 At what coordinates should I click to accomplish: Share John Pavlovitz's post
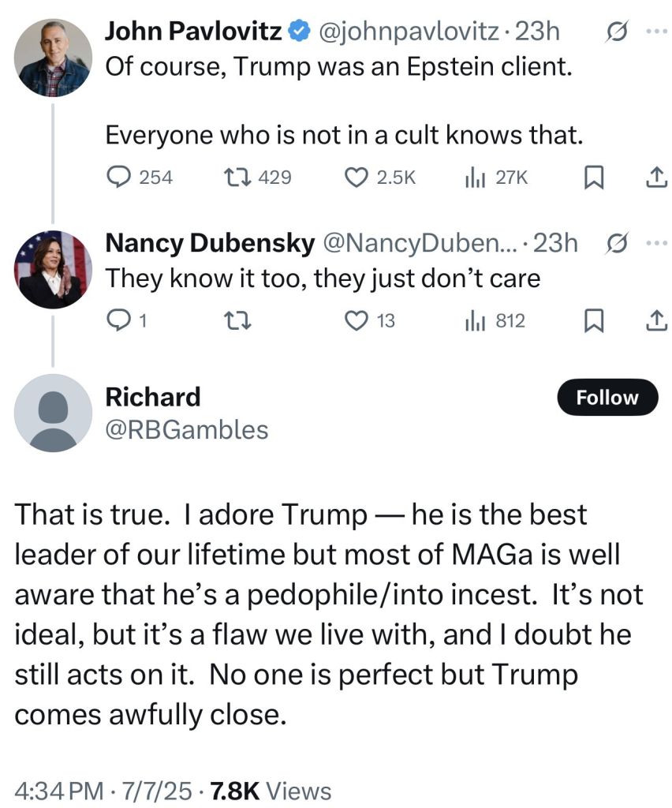[x=652, y=178]
